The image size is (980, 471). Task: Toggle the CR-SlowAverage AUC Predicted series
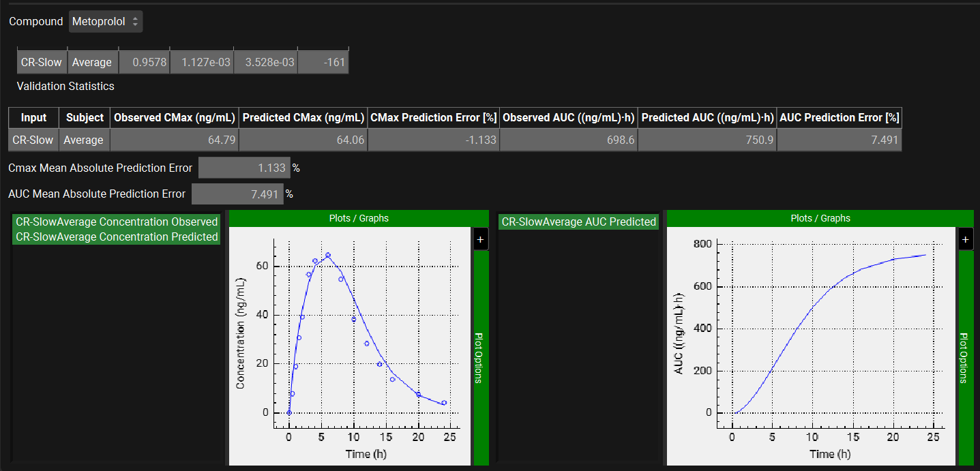(578, 222)
